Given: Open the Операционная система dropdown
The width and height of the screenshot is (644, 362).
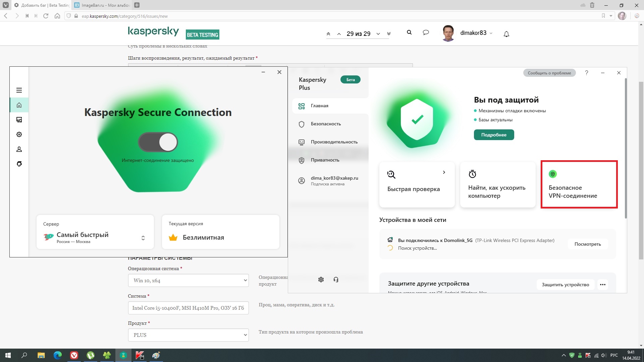Looking at the screenshot, I should pos(188,281).
